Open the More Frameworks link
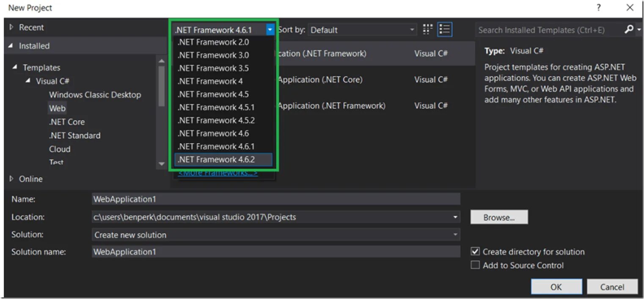Screen dimensions: 644x299 click(x=218, y=173)
